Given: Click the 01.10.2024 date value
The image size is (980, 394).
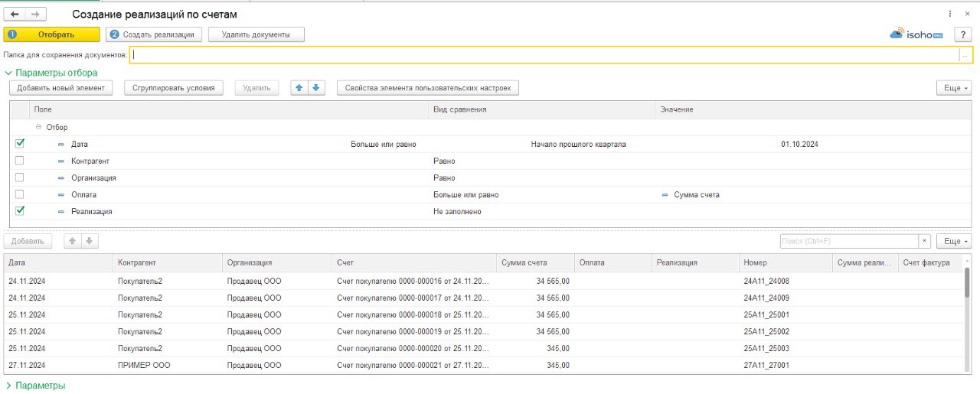Looking at the screenshot, I should 800,144.
